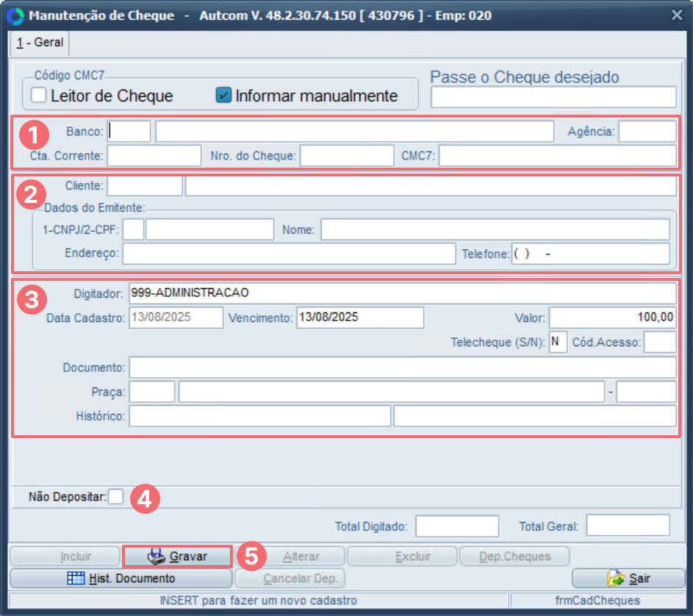Click the Autcom logo icon in title bar
Viewport: 693px width, 616px height.
click(x=15, y=16)
